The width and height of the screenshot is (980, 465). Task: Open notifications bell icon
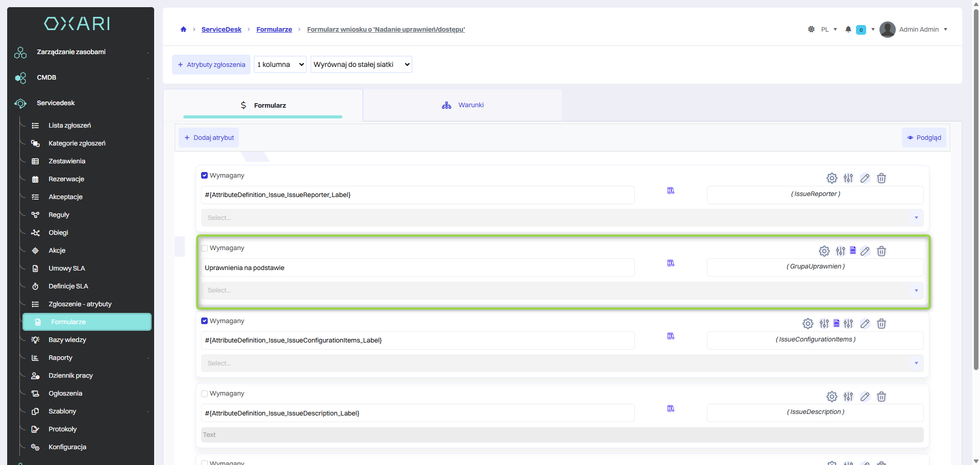click(x=848, y=30)
